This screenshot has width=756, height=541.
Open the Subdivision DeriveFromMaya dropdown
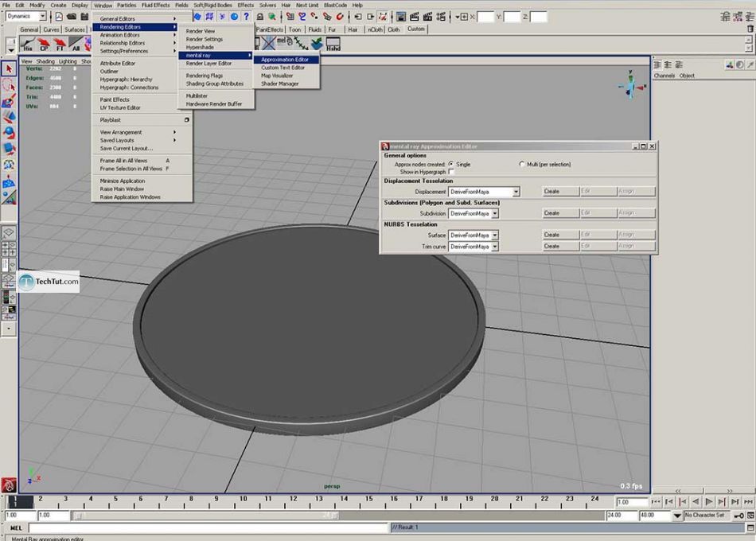[x=473, y=213]
